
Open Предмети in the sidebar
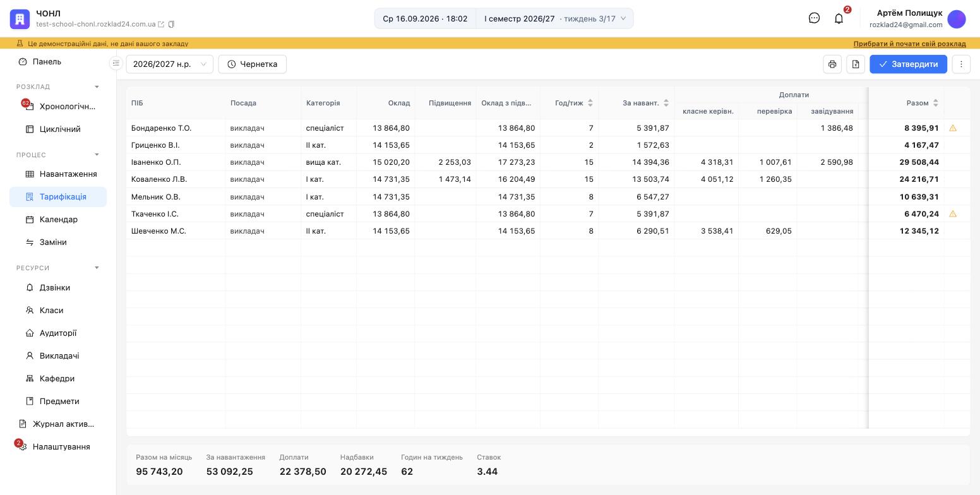tap(58, 402)
